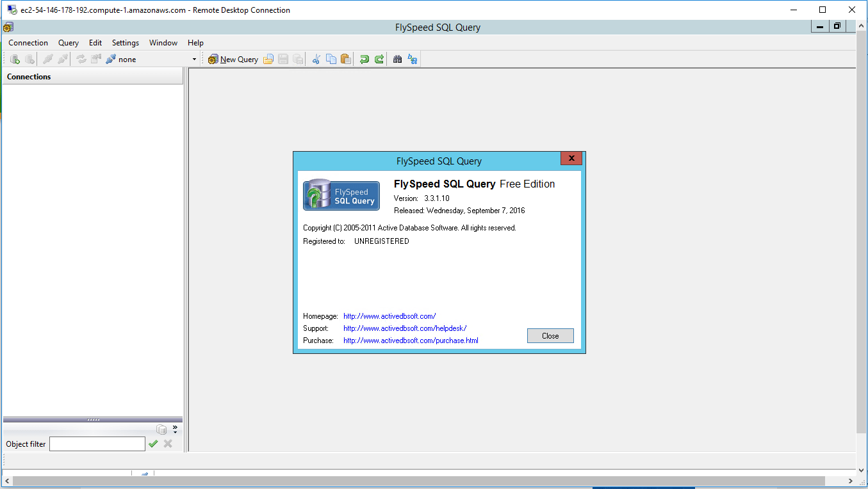This screenshot has height=489, width=868.
Task: Click the green Redo arrow icon
Action: 379,60
